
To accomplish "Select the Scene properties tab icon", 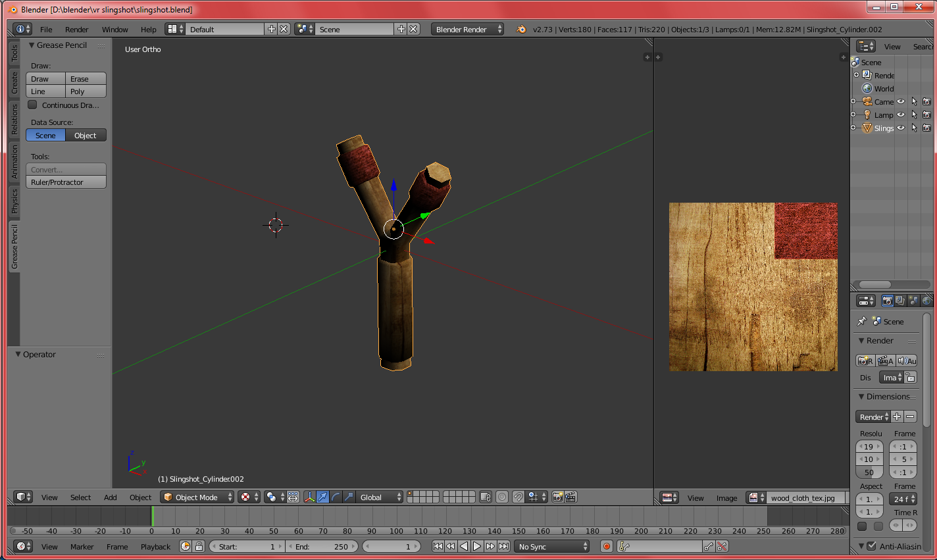I will coord(913,301).
